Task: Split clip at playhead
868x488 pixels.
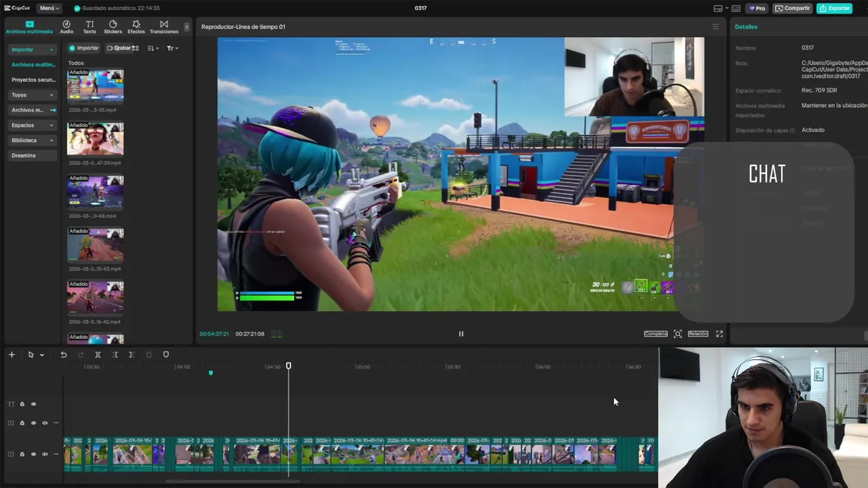Action: pos(98,354)
